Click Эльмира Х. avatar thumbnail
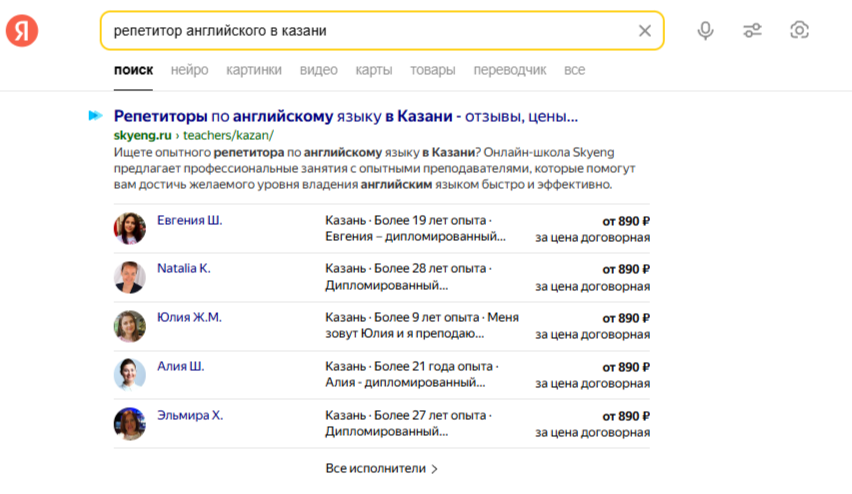This screenshot has width=852, height=494. click(130, 424)
